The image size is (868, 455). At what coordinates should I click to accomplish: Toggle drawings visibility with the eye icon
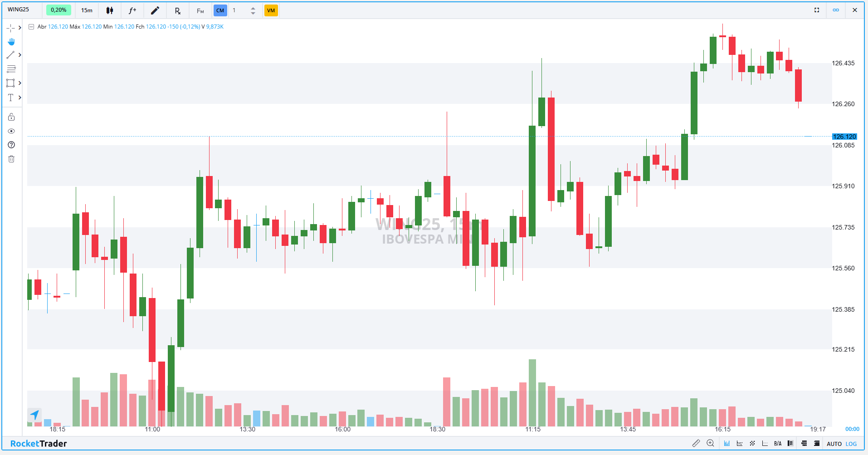click(11, 131)
